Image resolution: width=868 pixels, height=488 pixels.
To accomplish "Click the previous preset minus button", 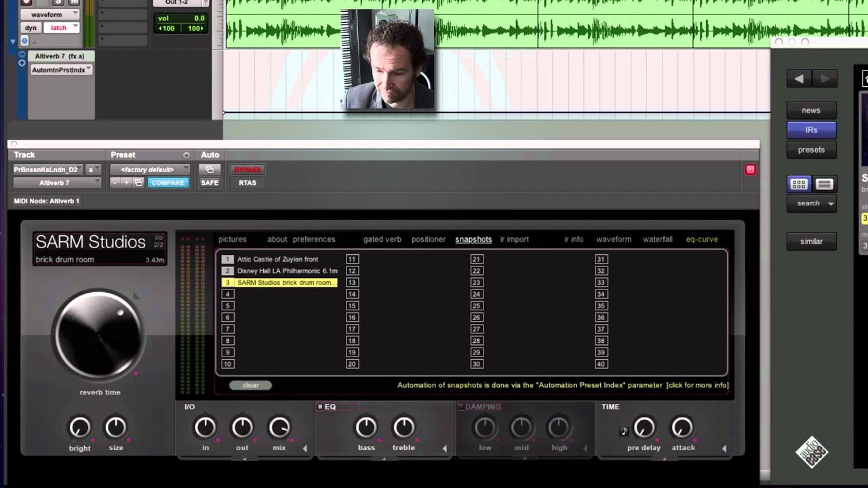I will click(x=115, y=183).
